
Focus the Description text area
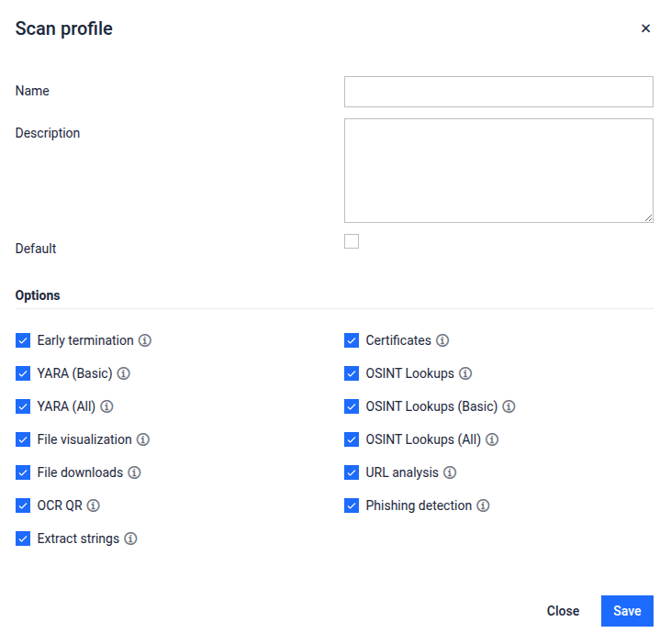tap(498, 171)
